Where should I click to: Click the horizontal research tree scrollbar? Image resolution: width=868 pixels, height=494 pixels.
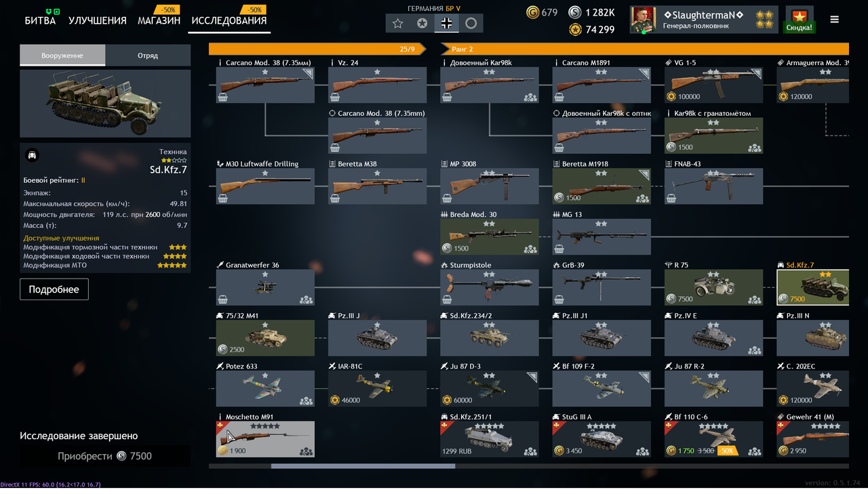coord(363,466)
